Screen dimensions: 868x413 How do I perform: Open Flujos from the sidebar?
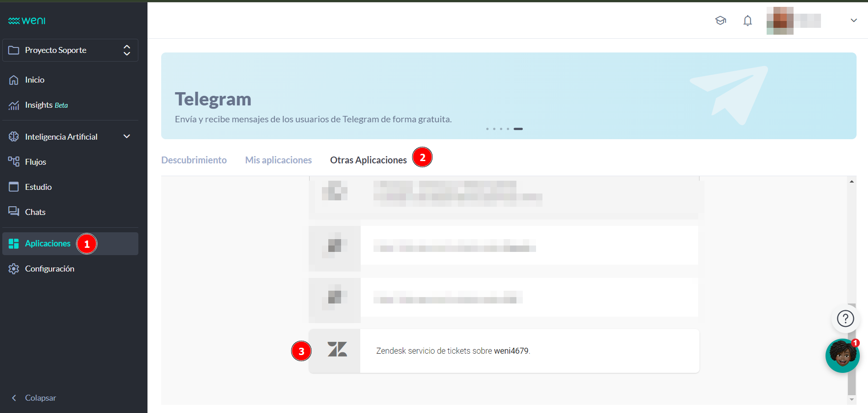(35, 162)
